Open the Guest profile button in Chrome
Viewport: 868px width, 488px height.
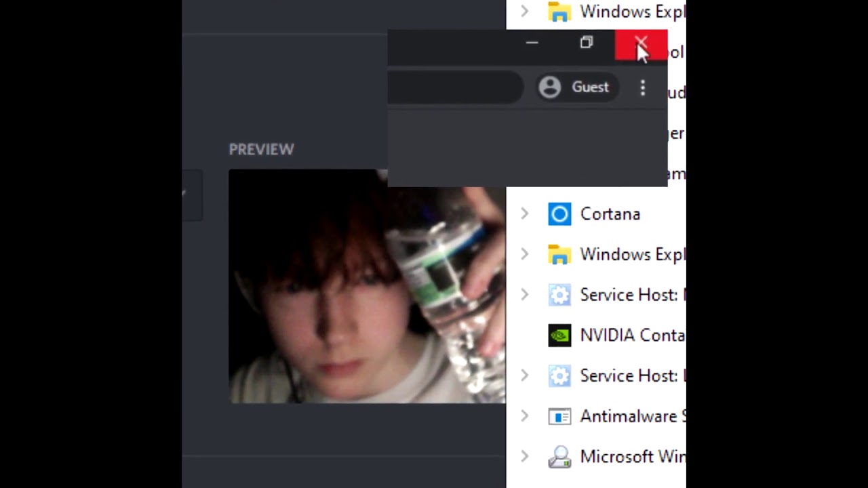(x=577, y=87)
